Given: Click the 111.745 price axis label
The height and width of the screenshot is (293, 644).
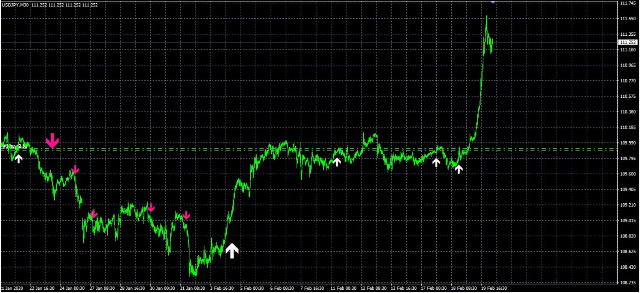Looking at the screenshot, I should (628, 3).
